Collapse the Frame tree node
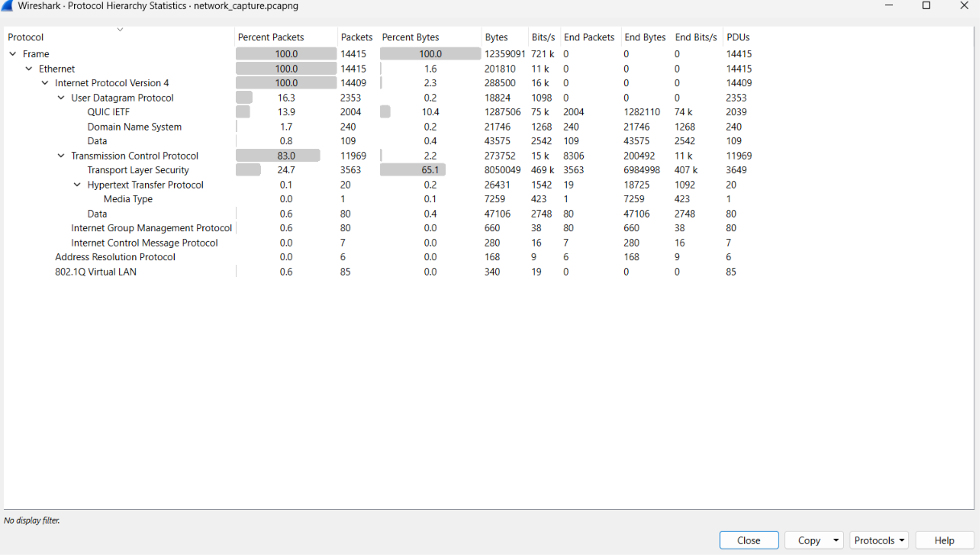 13,54
